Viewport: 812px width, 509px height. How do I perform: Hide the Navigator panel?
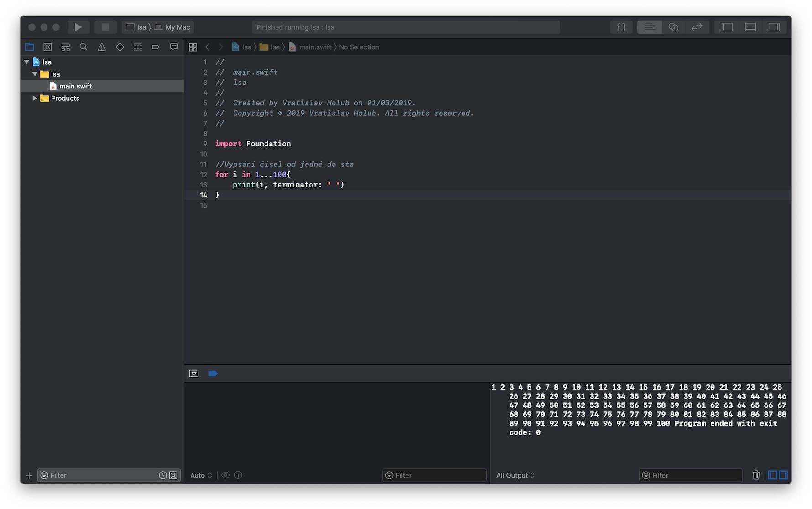tap(727, 27)
